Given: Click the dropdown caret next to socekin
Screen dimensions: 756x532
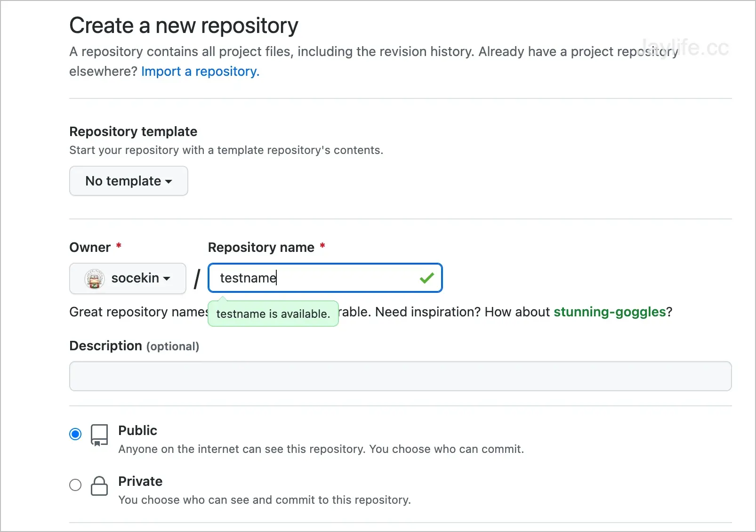Looking at the screenshot, I should (167, 278).
